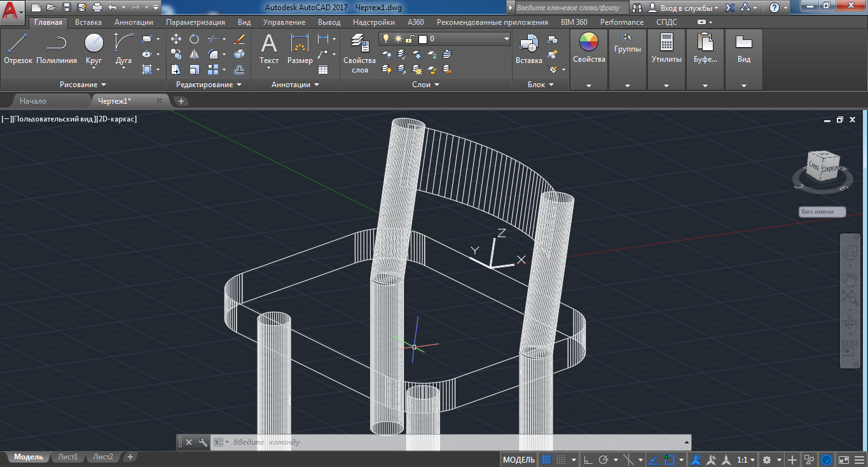Click the Autodesk Exchange Apps X icon

point(730,8)
